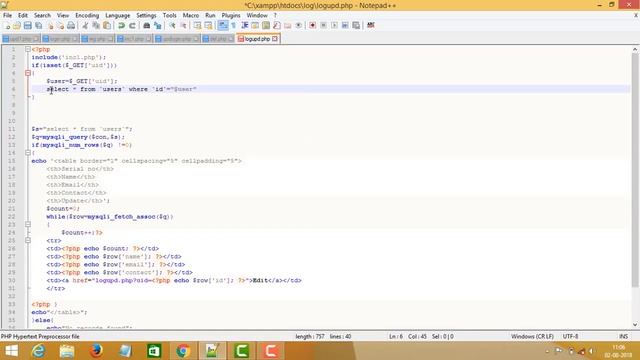Toggle file monitoring eye icon

click(x=299, y=25)
